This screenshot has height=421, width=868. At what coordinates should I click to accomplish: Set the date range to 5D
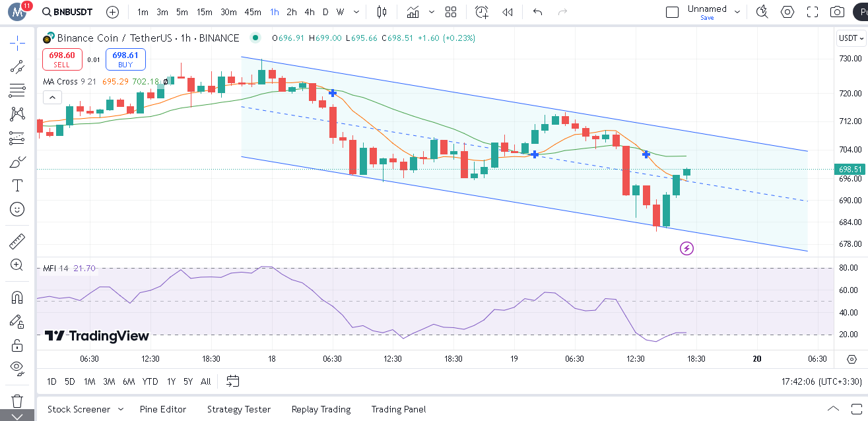pos(70,381)
